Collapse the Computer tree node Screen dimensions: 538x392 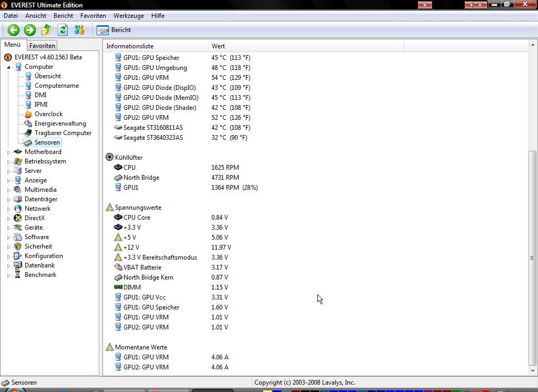(x=8, y=67)
